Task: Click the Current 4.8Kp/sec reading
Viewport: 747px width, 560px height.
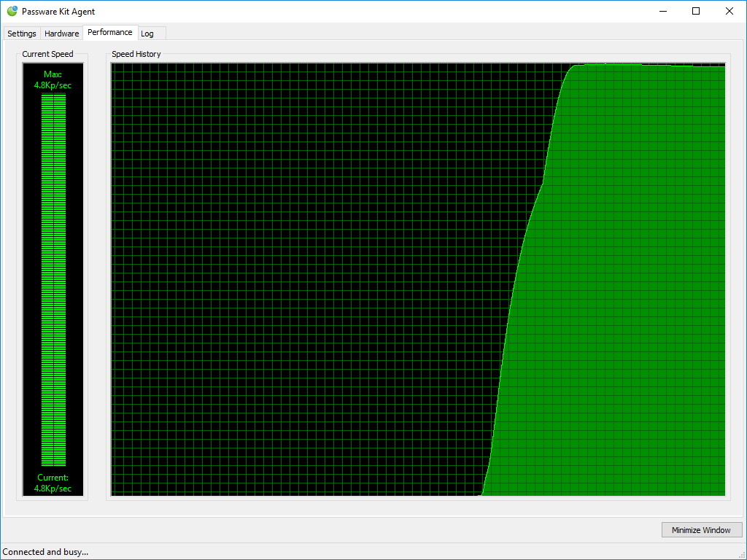Action: pos(53,483)
